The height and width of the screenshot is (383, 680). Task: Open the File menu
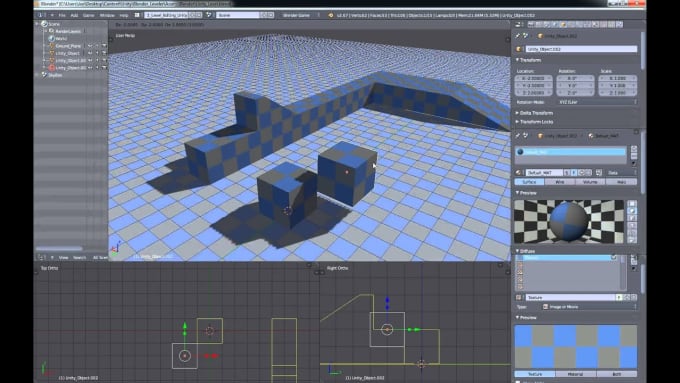(x=62, y=15)
